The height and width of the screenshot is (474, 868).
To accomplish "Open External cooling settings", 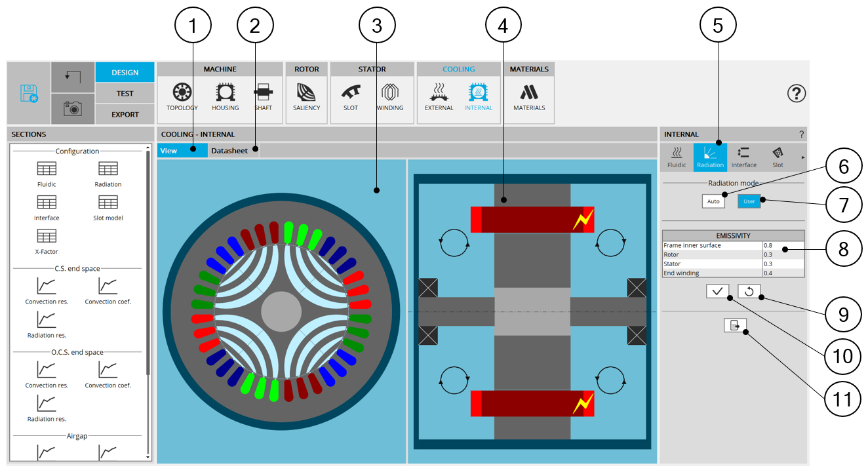I will pos(439,97).
